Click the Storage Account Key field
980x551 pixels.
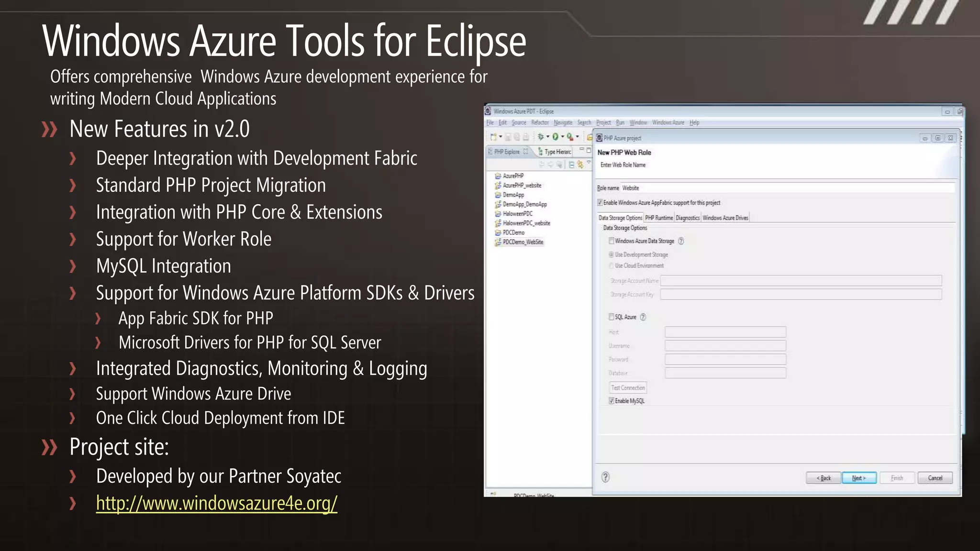click(801, 294)
